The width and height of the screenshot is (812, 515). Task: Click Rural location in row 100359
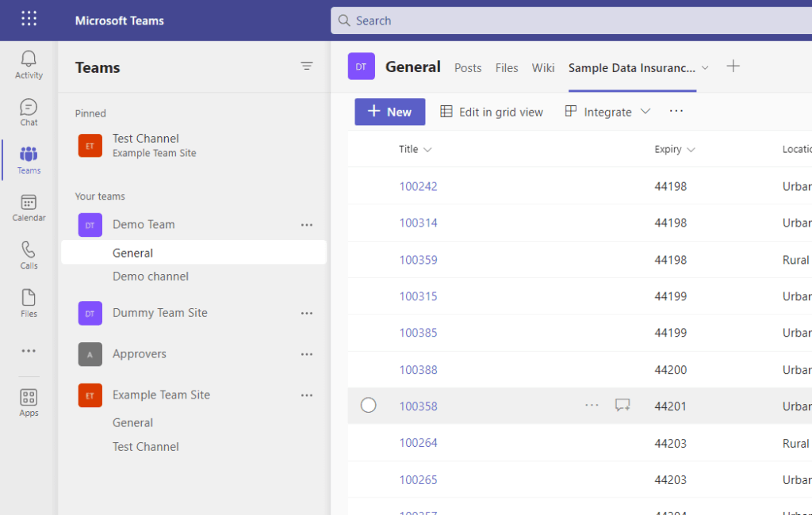pyautogui.click(x=795, y=260)
